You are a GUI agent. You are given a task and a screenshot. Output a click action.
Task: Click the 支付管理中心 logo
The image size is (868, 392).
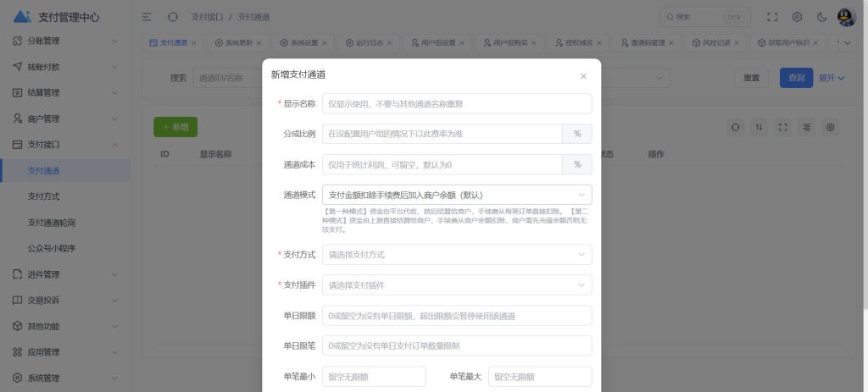click(57, 17)
